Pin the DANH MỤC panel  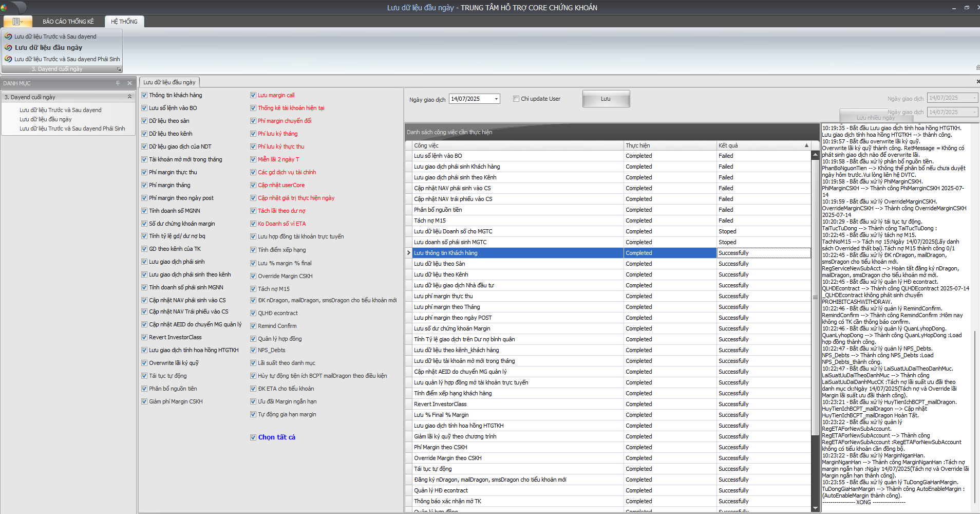(118, 83)
